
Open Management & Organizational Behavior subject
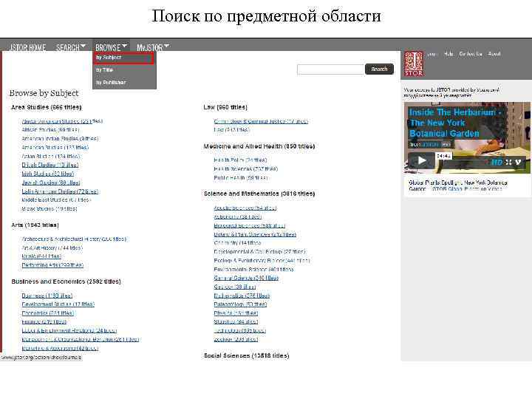coord(81,339)
